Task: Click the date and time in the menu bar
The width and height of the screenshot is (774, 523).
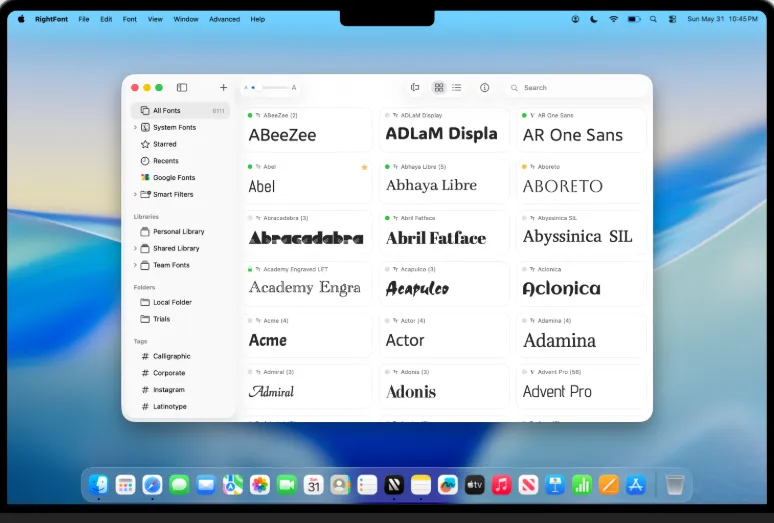Action: (x=722, y=19)
